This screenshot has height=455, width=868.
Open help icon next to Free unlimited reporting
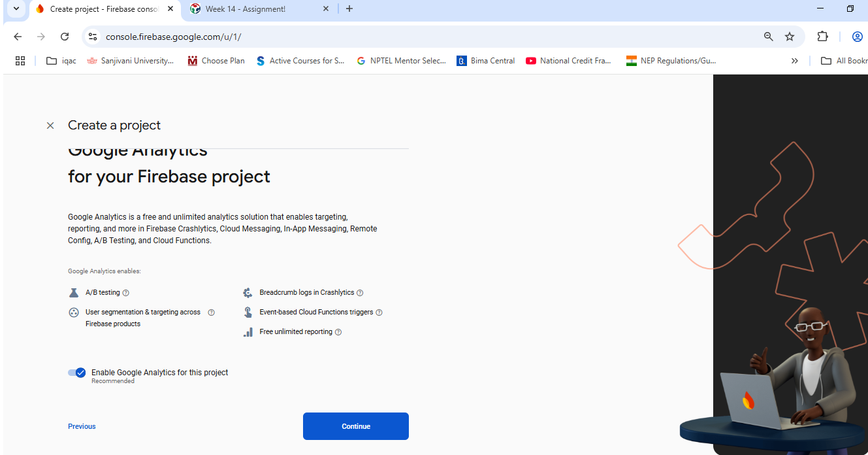pyautogui.click(x=338, y=332)
